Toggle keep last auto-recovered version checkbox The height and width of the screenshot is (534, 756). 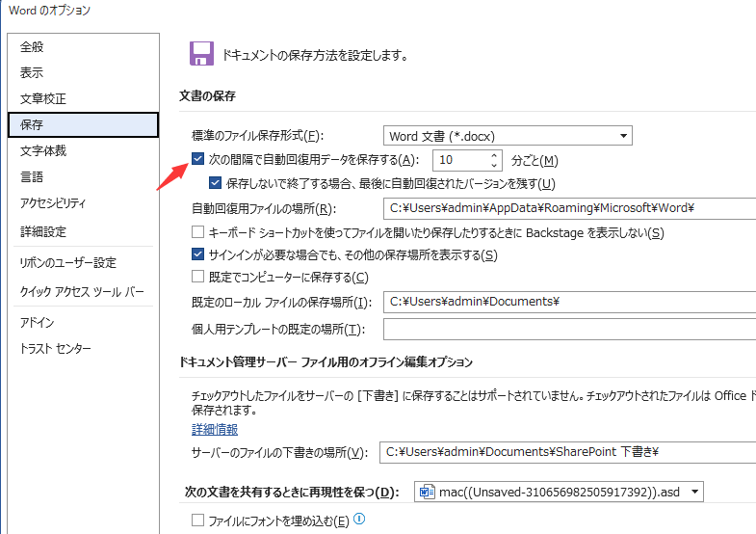215,183
